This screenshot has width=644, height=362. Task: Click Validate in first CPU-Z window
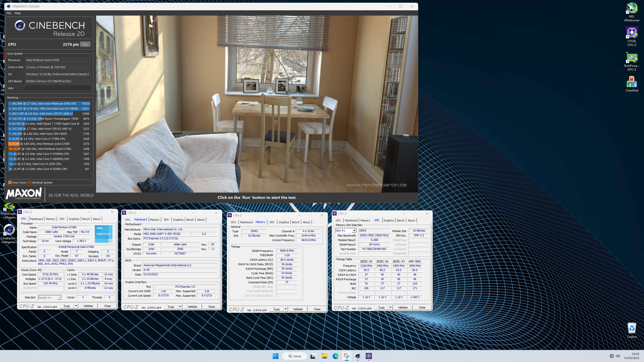(88, 306)
